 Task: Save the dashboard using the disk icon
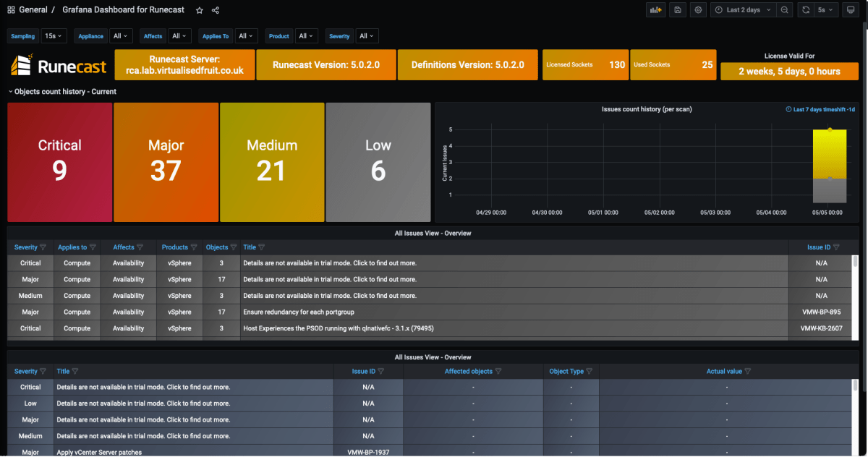(x=678, y=10)
